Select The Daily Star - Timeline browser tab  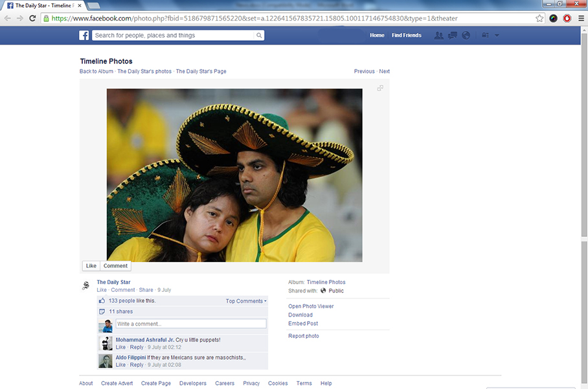pos(43,6)
